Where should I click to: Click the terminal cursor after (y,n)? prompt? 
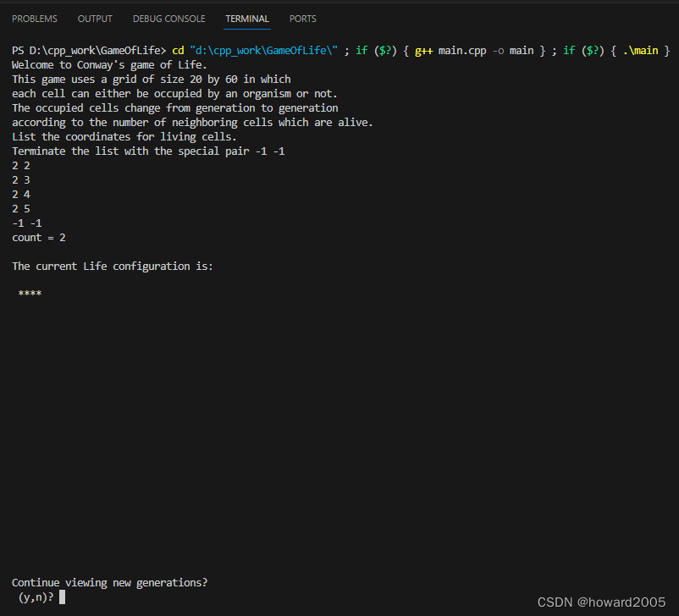click(63, 597)
